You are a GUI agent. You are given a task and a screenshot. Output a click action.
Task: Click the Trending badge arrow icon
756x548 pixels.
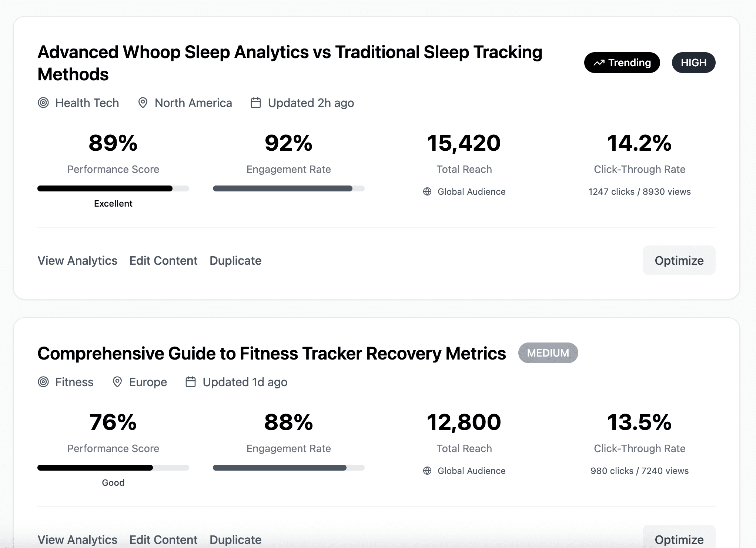coord(599,63)
